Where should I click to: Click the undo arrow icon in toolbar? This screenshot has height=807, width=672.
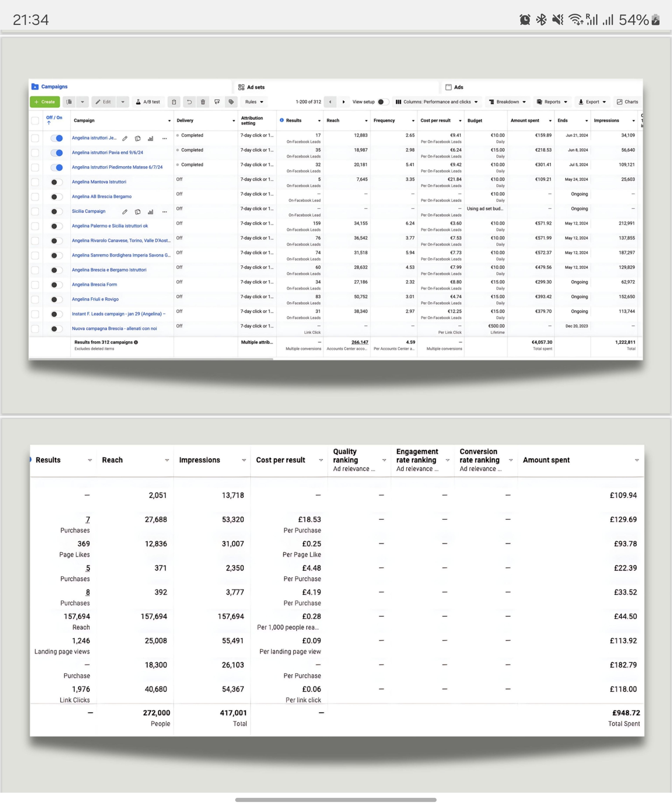coord(189,102)
